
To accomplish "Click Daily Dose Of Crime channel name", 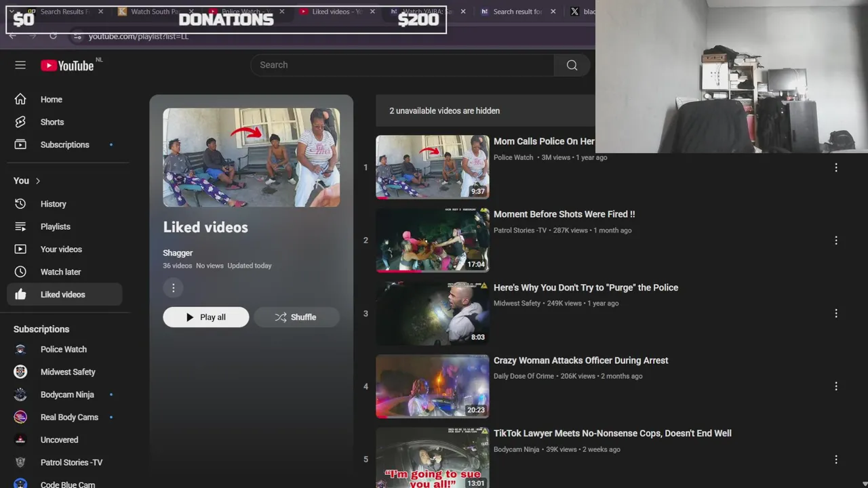I will [524, 376].
